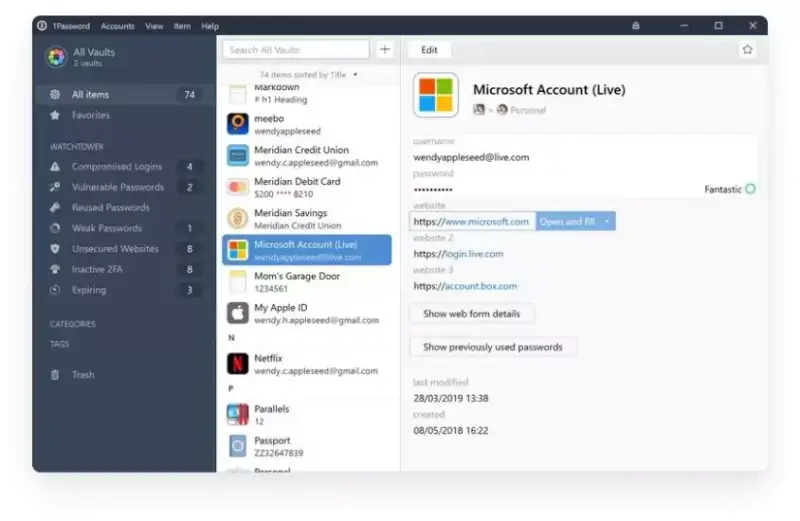Select All Items in sidebar
Image resolution: width=800 pixels, height=521 pixels.
124,94
